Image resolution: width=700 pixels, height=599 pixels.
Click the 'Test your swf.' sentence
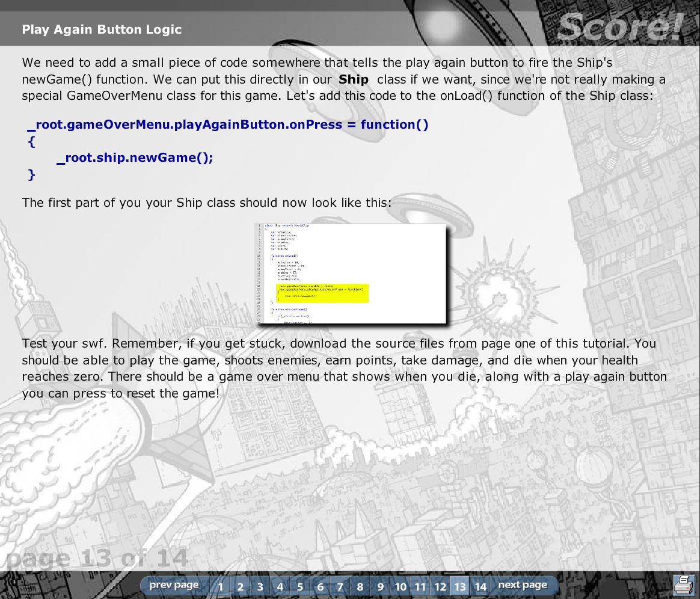pyautogui.click(x=65, y=343)
